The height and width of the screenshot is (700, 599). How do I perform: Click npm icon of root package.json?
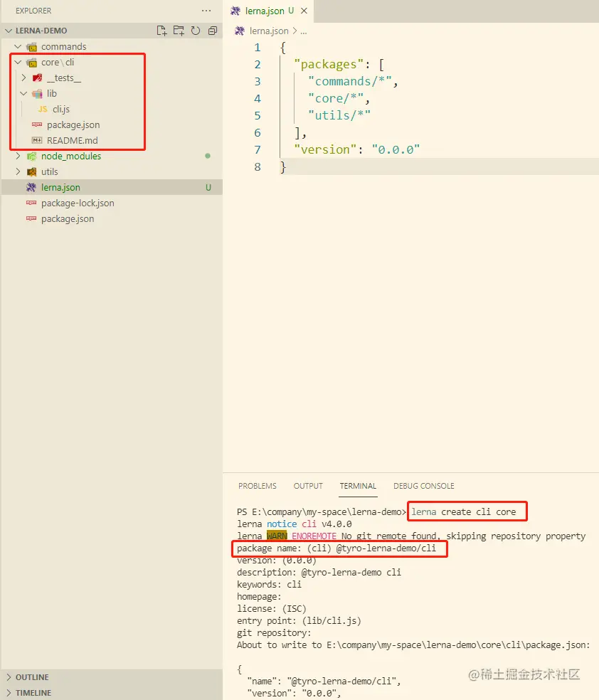tap(31, 218)
